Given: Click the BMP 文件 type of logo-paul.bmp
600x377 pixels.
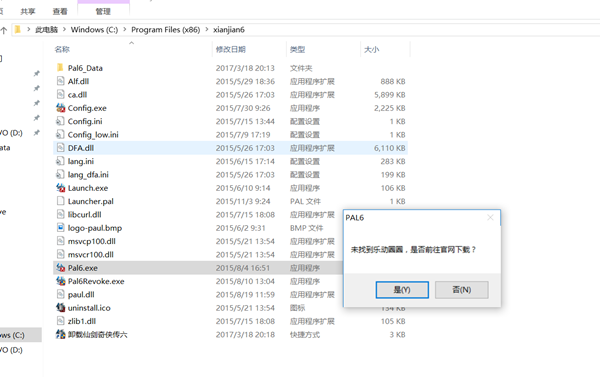Looking at the screenshot, I should click(307, 228).
